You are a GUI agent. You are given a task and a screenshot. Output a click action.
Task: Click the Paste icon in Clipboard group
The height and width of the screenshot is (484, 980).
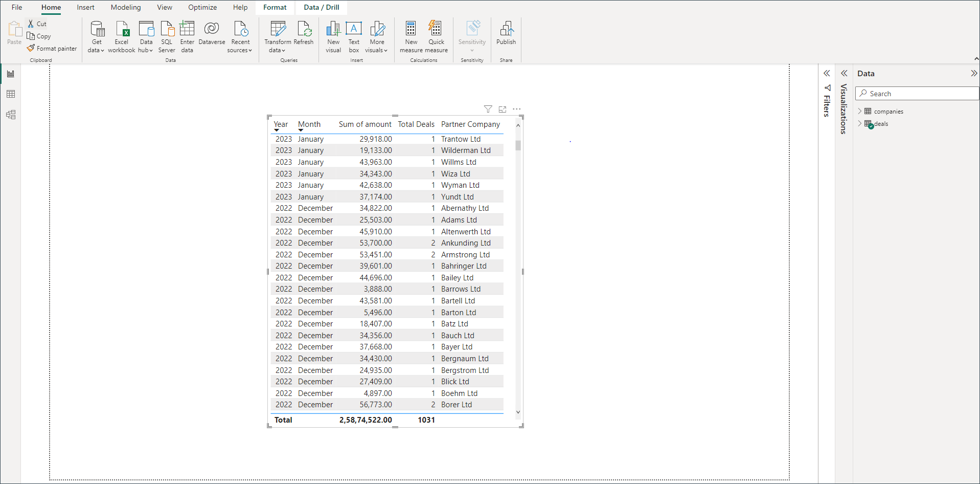14,29
